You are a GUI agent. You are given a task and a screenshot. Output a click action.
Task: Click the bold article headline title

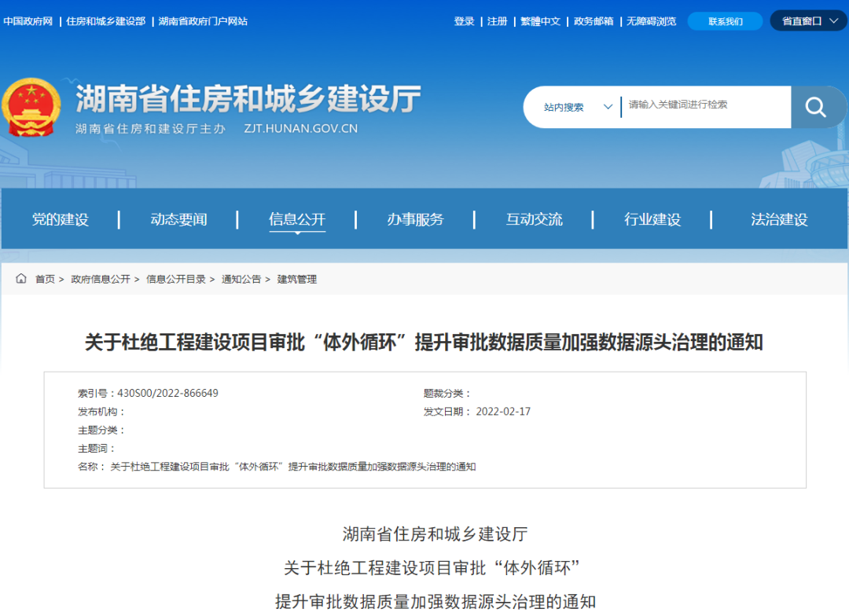(x=424, y=342)
